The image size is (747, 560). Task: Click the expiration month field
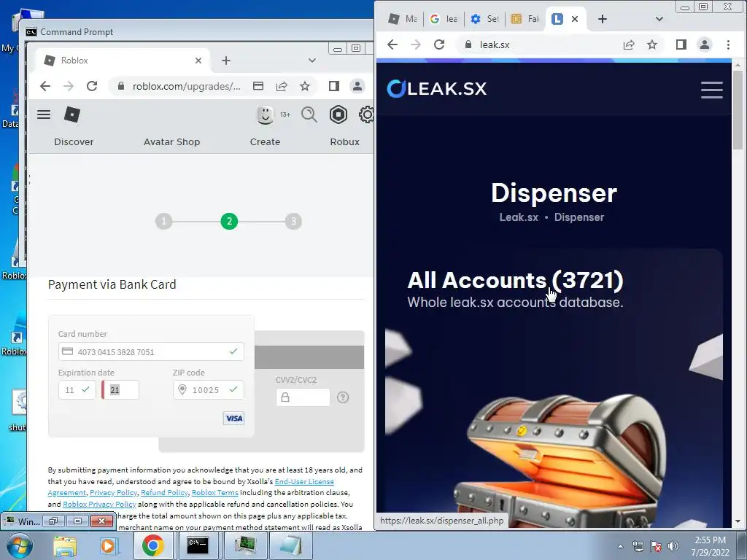coord(77,389)
